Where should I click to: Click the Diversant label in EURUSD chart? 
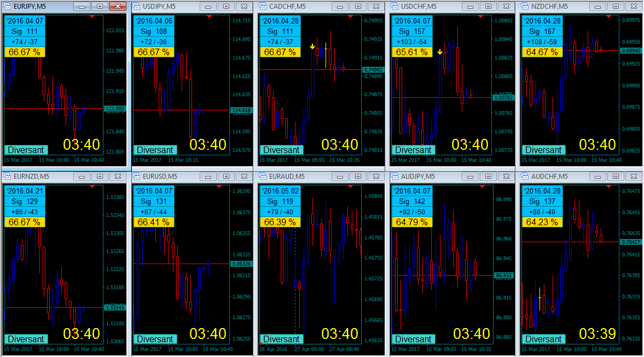click(x=155, y=340)
